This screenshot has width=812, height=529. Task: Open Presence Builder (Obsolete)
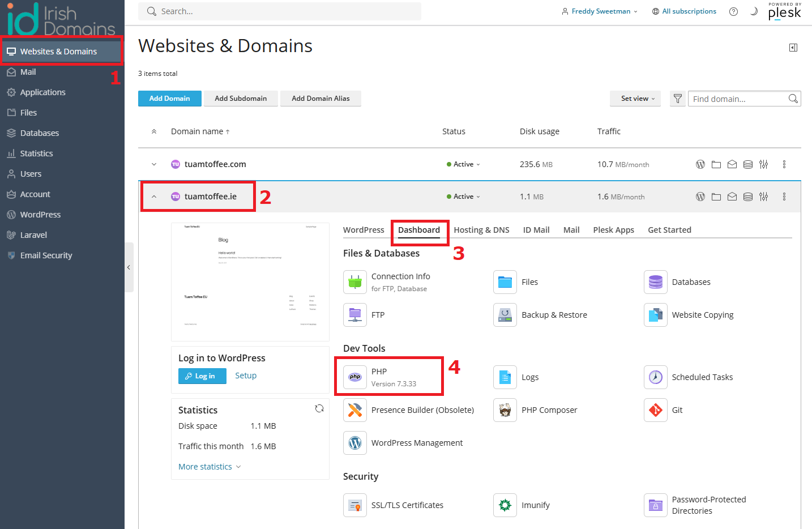pos(409,410)
